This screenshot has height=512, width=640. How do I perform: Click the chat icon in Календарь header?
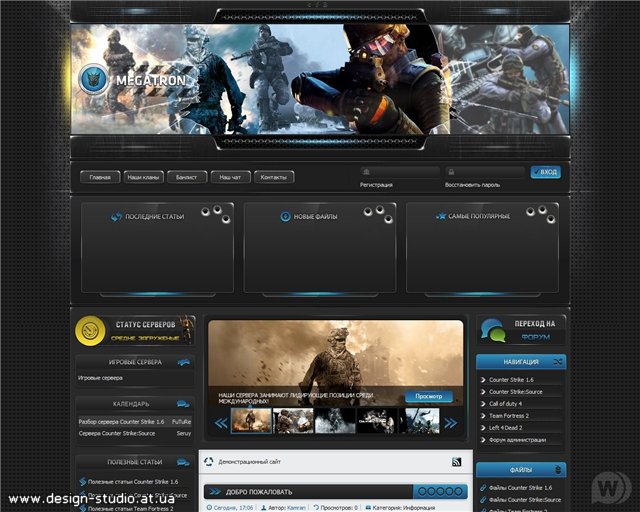point(183,404)
